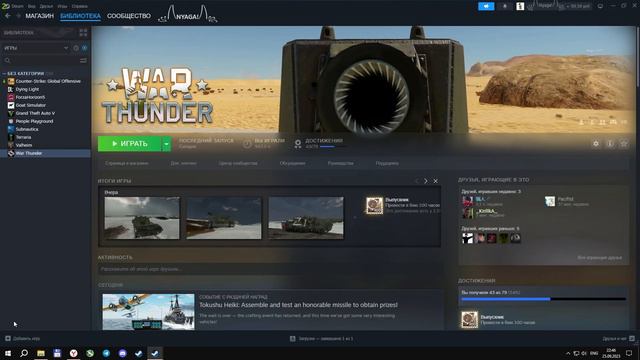Go back with the navigation arrow
This screenshot has width=640, height=360.
8,16
